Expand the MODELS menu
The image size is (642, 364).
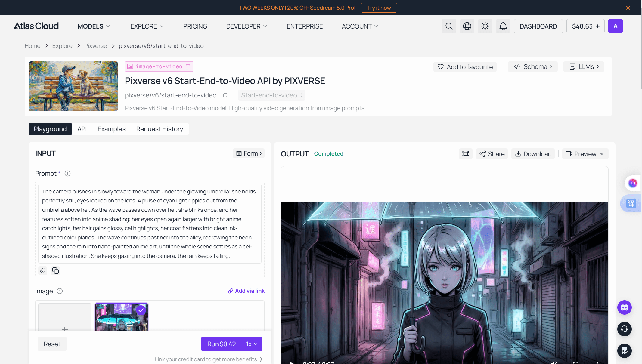tap(94, 26)
